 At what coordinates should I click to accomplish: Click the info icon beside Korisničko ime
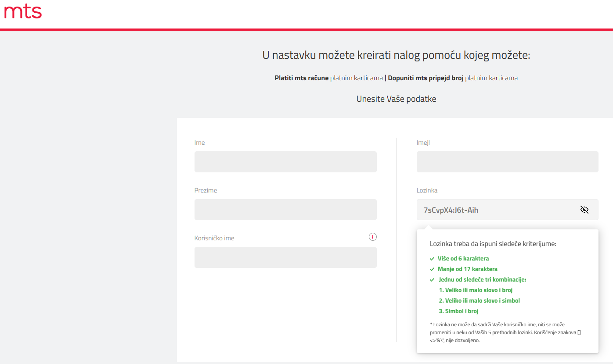(373, 237)
